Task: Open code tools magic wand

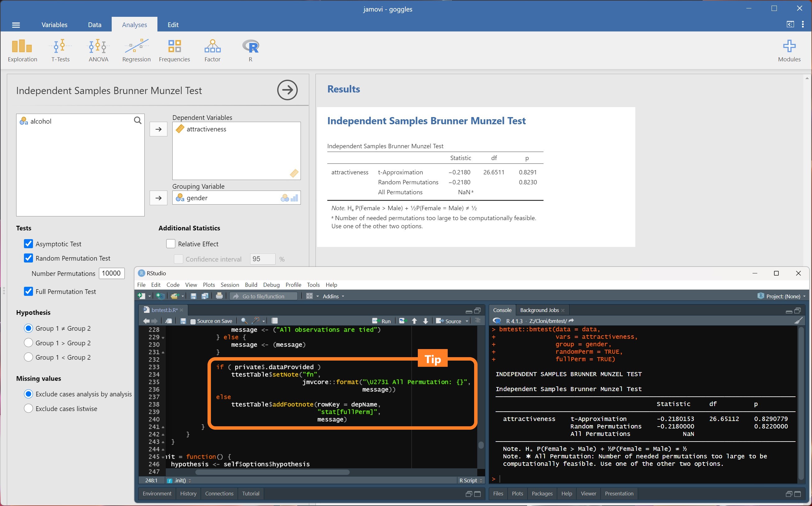Action: tap(256, 321)
